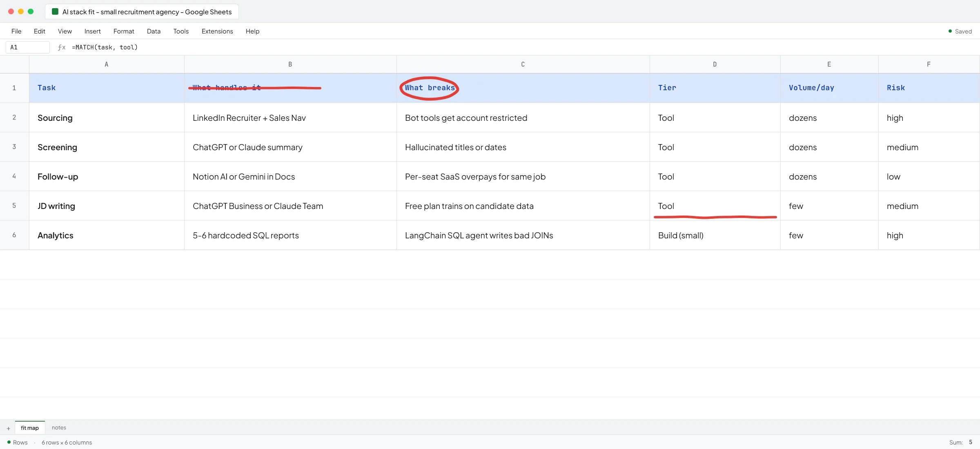980x449 pixels.
Task: Click the Tier cell in Sourcing row
Action: 715,118
